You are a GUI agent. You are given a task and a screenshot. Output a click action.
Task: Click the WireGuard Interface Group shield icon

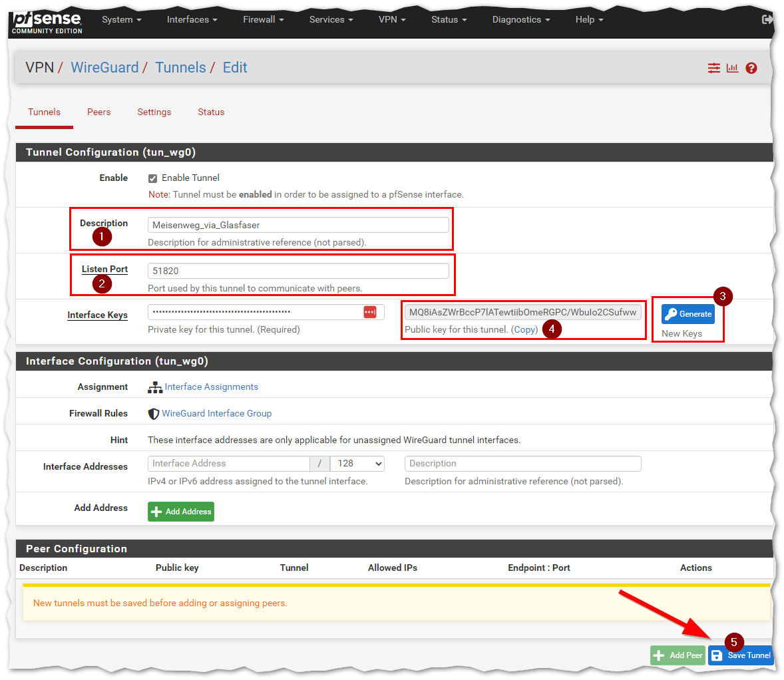point(154,414)
